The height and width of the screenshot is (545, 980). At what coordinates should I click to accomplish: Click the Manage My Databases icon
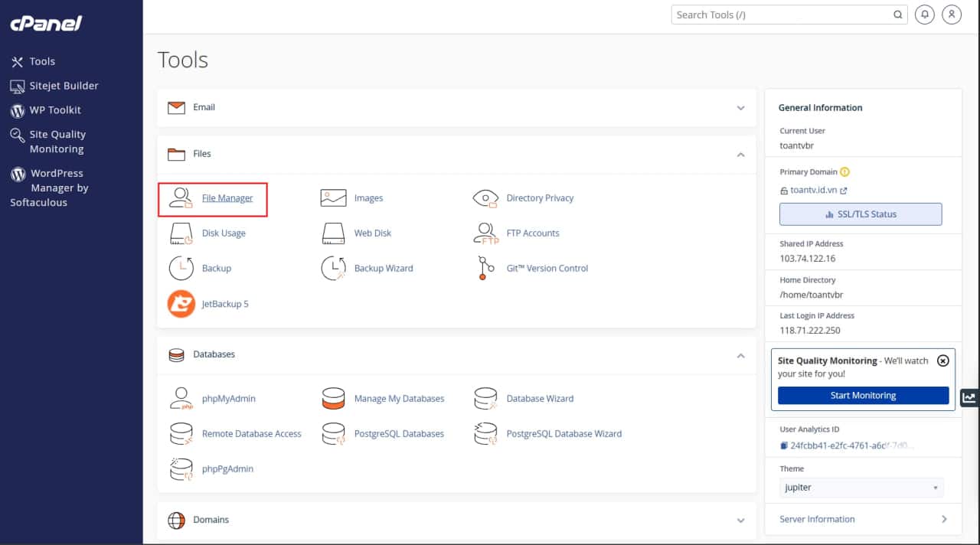coord(334,399)
